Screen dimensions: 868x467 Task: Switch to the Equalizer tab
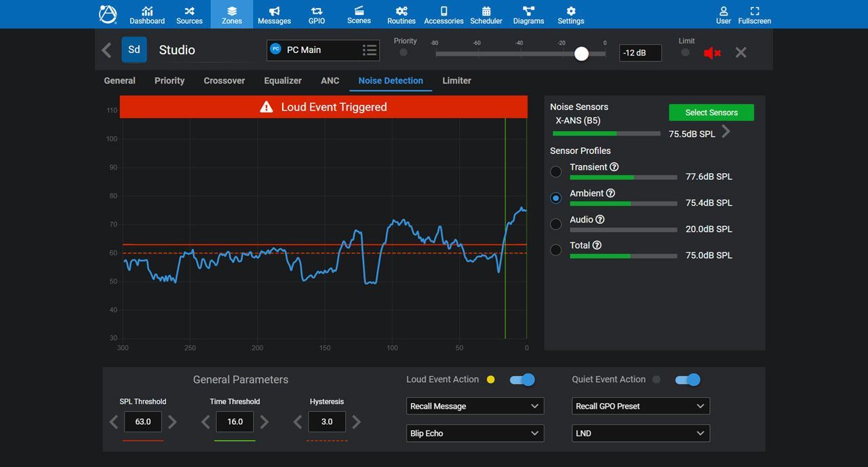[x=283, y=81]
